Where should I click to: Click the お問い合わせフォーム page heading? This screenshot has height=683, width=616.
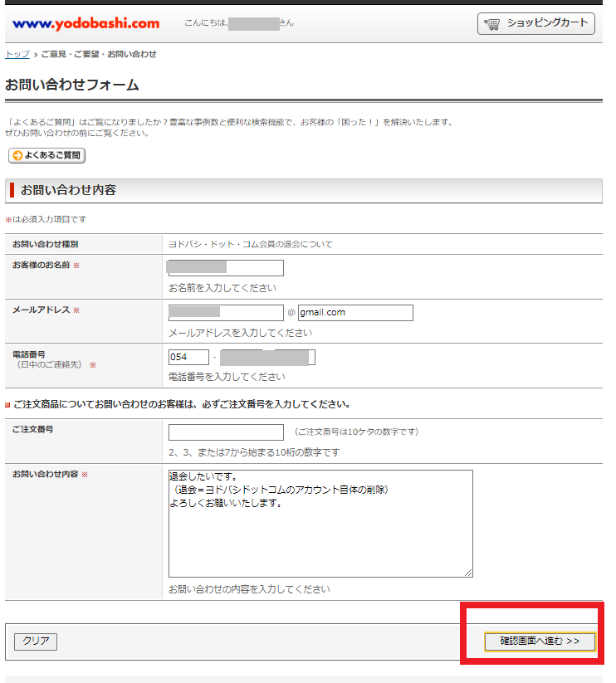coord(72,85)
